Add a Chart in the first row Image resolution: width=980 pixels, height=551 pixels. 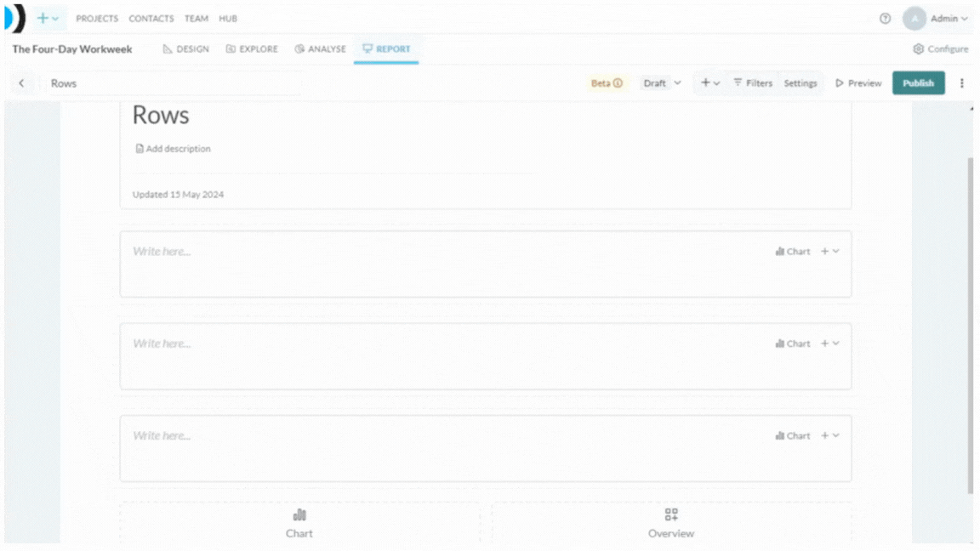[x=793, y=252]
